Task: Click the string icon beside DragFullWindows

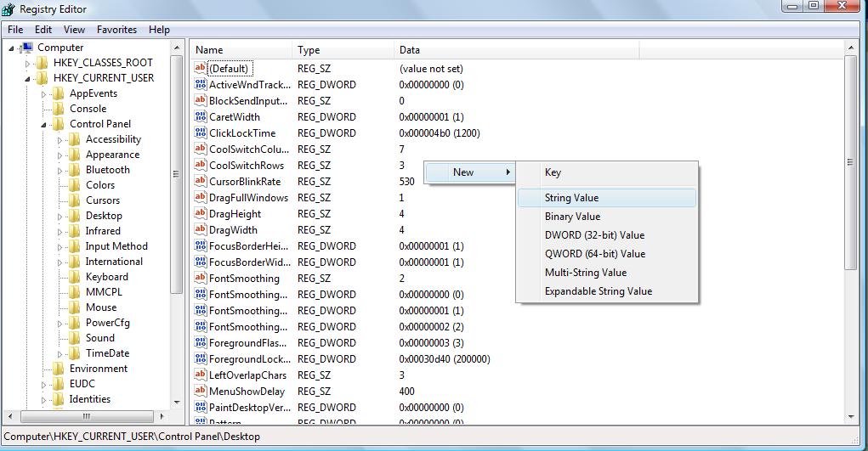Action: coord(201,197)
